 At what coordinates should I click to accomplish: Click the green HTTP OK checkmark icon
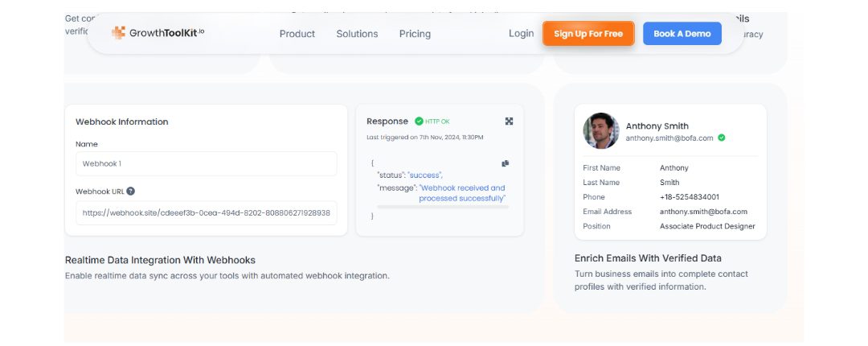coord(419,122)
